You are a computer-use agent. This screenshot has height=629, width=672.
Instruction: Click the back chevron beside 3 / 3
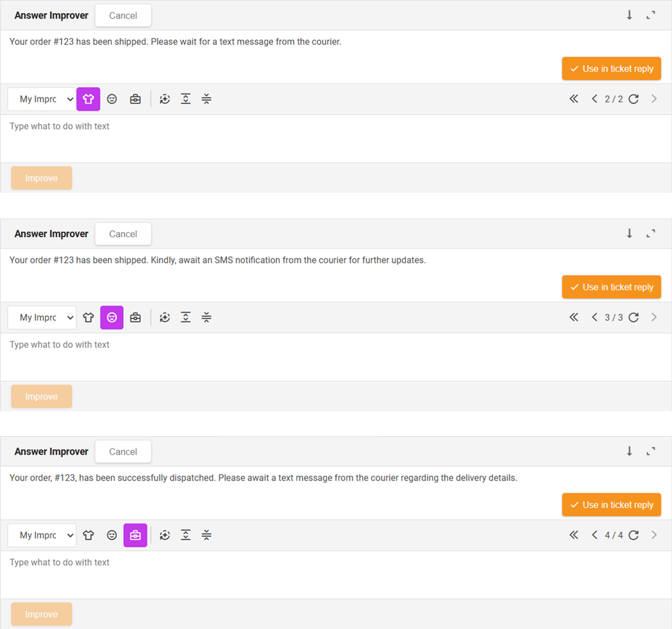coord(595,317)
